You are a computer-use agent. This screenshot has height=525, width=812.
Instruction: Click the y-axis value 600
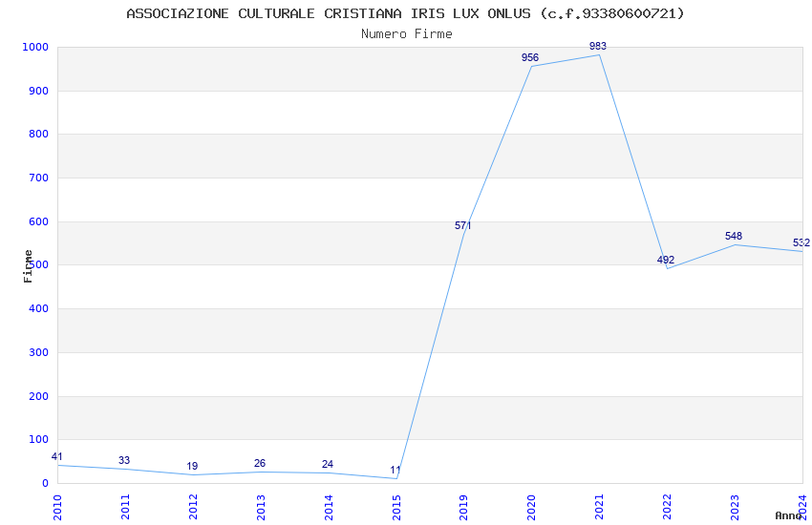(x=39, y=221)
